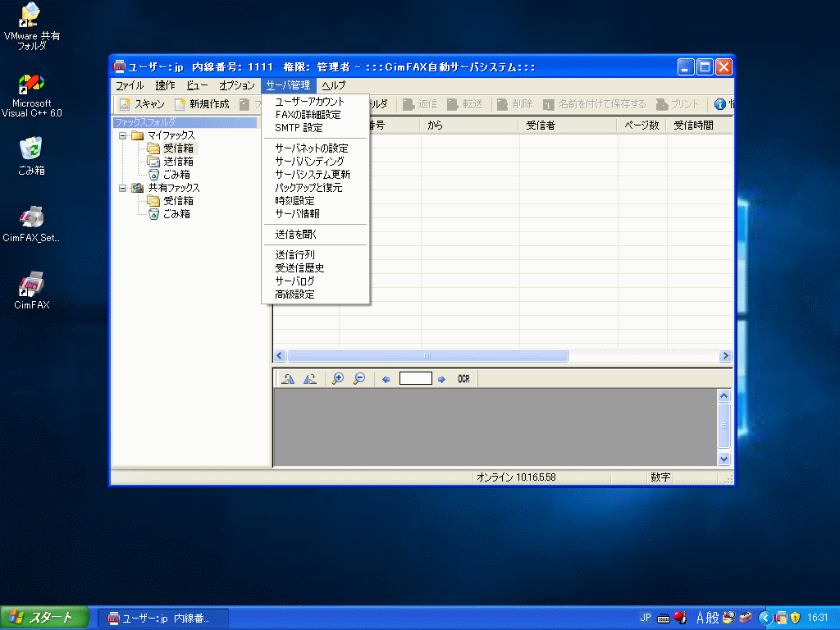Collapse the 共有ファックス tree node

tap(123, 188)
